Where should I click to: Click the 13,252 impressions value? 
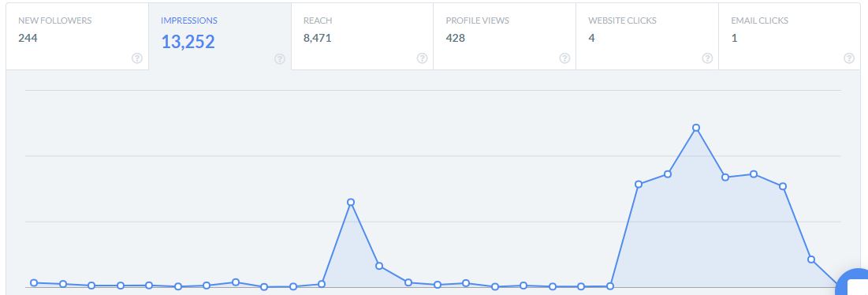click(188, 42)
